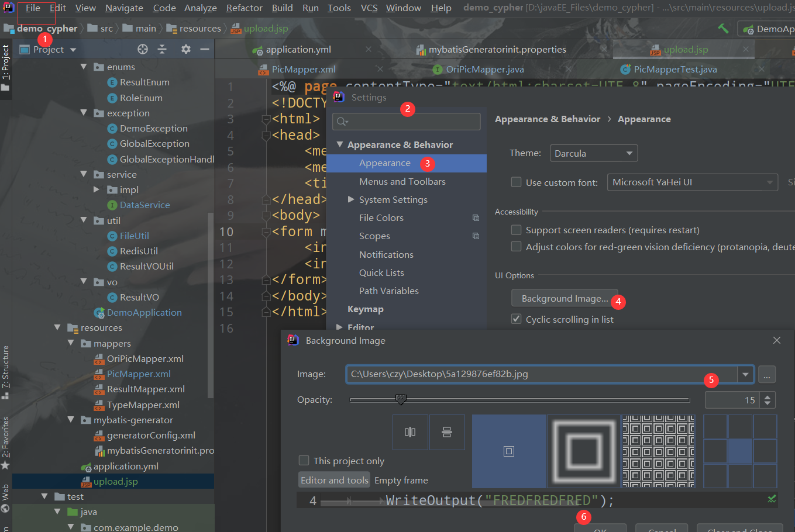Collapse the enums folder in project tree
Image resolution: width=795 pixels, height=532 pixels.
coord(84,67)
